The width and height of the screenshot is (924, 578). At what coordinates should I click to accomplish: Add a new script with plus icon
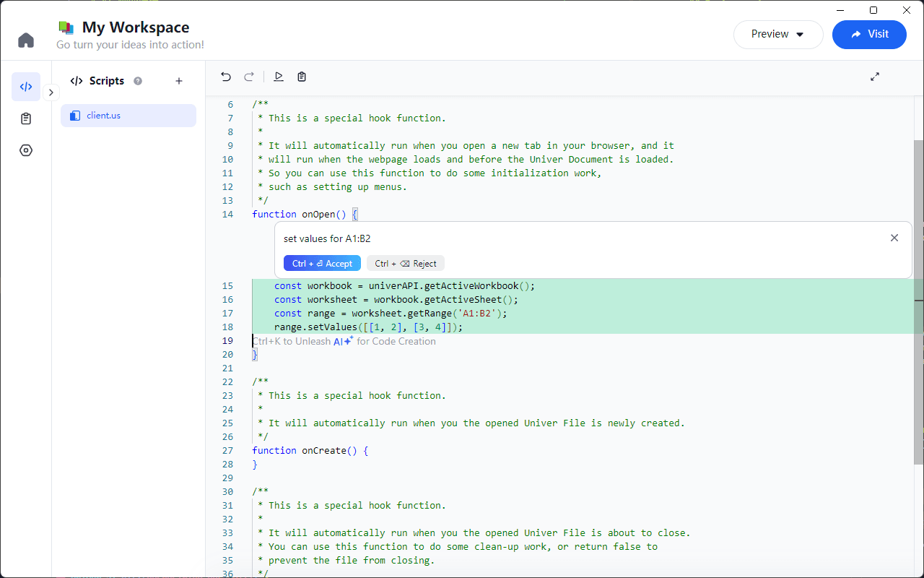(179, 81)
